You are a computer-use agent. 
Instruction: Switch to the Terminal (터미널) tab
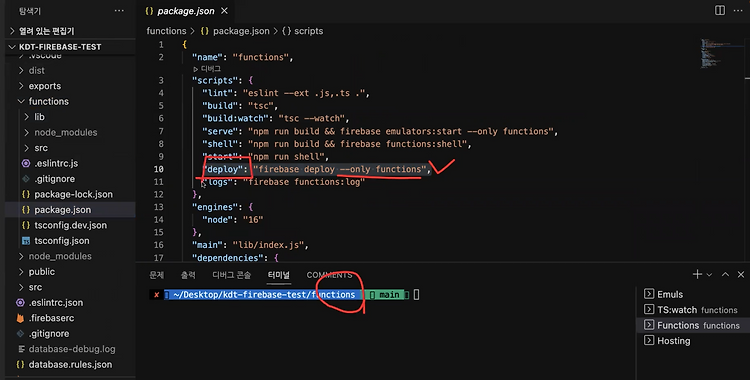click(278, 275)
